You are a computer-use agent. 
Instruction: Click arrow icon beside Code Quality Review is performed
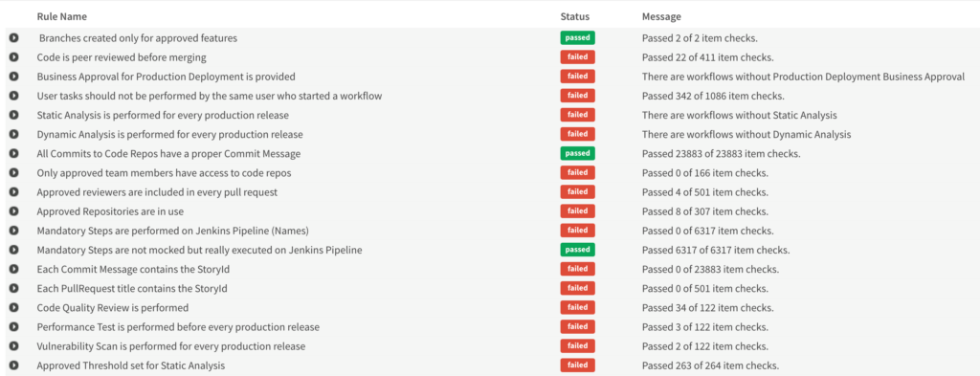pos(13,307)
